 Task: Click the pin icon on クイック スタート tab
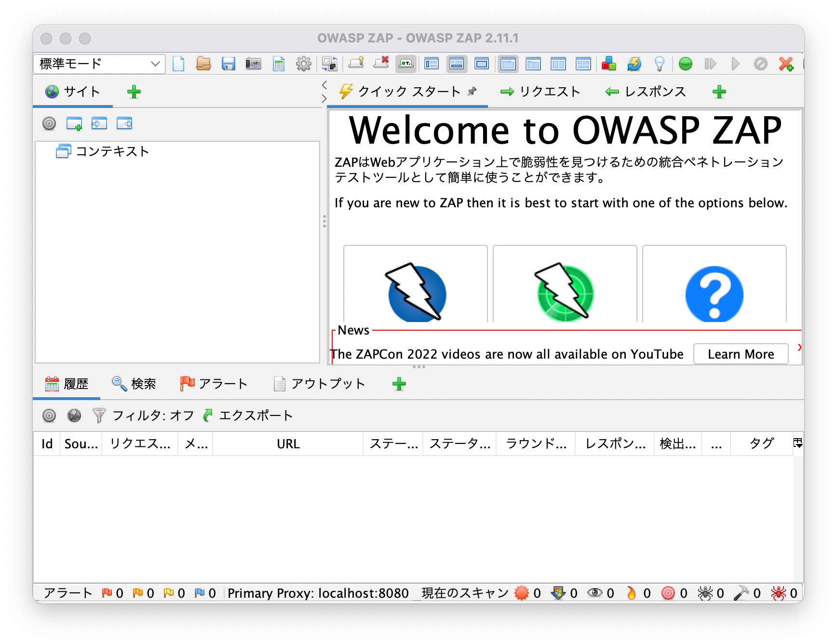pyautogui.click(x=472, y=91)
